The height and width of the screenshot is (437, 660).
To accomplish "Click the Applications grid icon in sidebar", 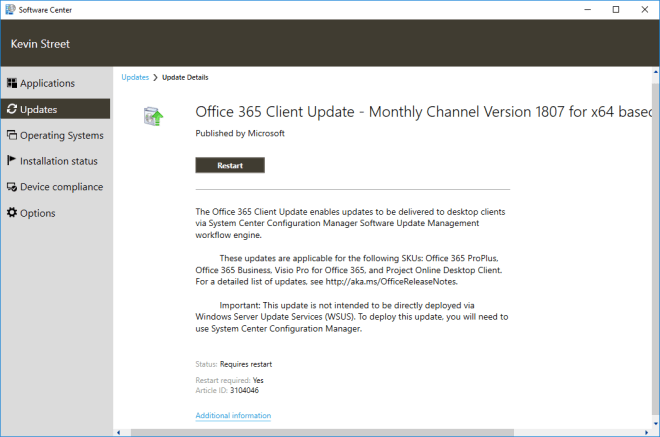I will pyautogui.click(x=12, y=83).
